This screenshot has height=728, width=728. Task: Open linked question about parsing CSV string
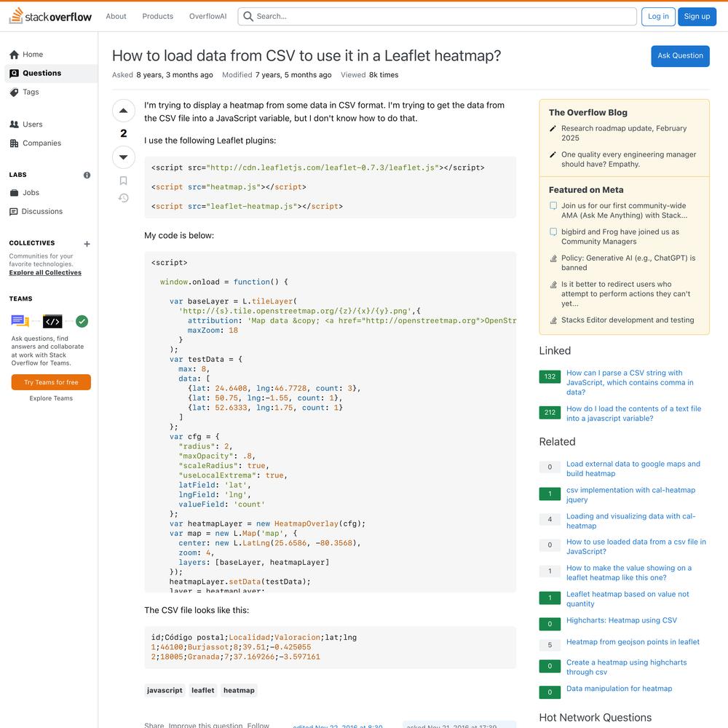click(630, 383)
